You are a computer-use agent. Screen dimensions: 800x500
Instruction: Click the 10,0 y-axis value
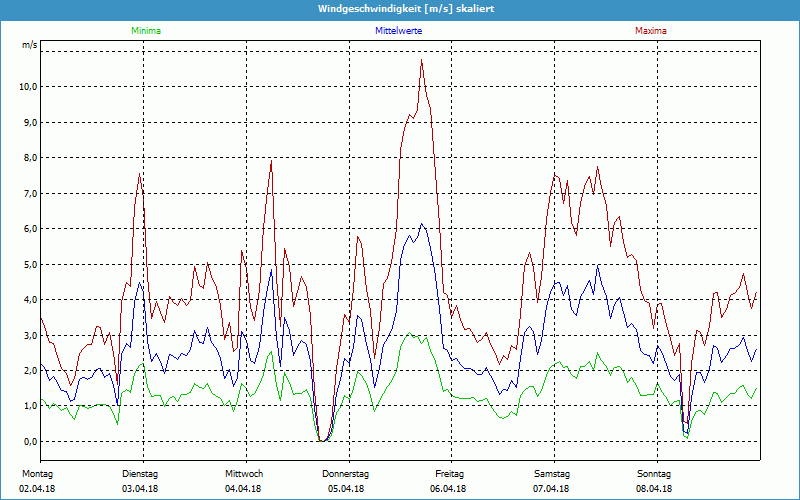pyautogui.click(x=29, y=87)
